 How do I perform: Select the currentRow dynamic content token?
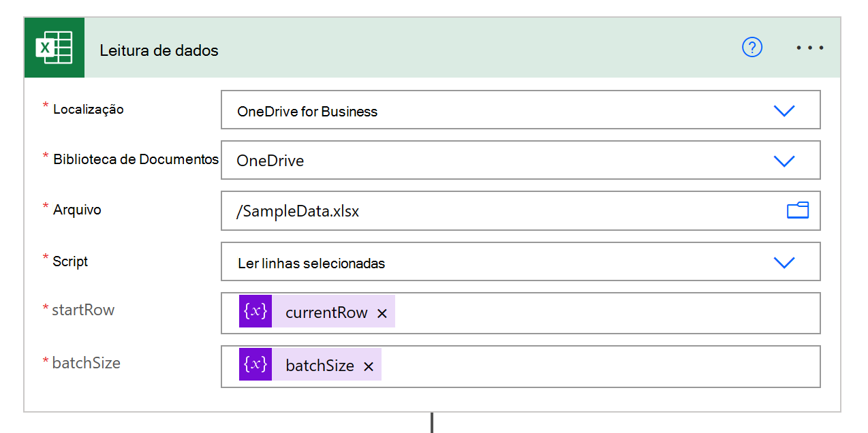[326, 313]
